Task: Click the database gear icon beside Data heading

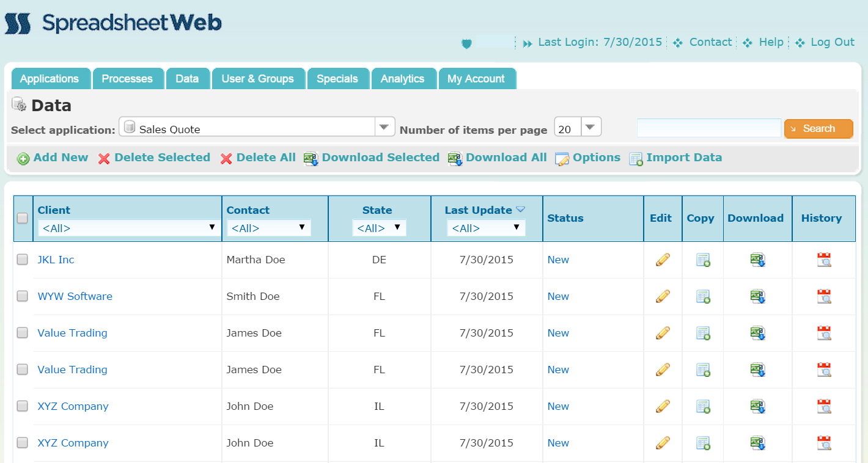Action: point(19,104)
